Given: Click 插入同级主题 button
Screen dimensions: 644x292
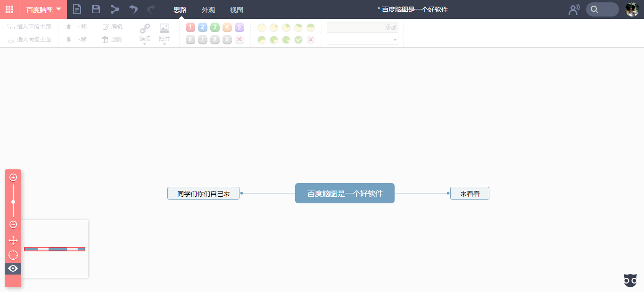Looking at the screenshot, I should [29, 40].
